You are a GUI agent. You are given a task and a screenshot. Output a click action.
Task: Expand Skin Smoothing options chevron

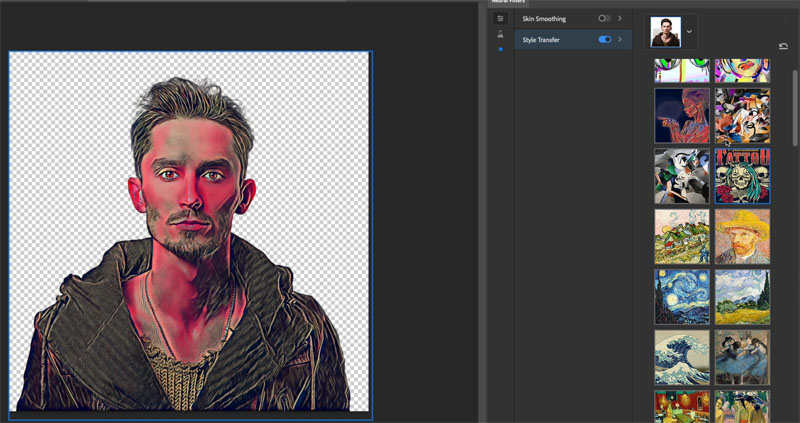click(x=620, y=18)
